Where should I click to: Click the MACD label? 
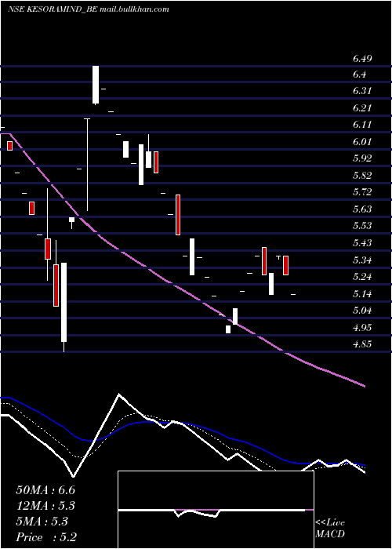pos(330,534)
